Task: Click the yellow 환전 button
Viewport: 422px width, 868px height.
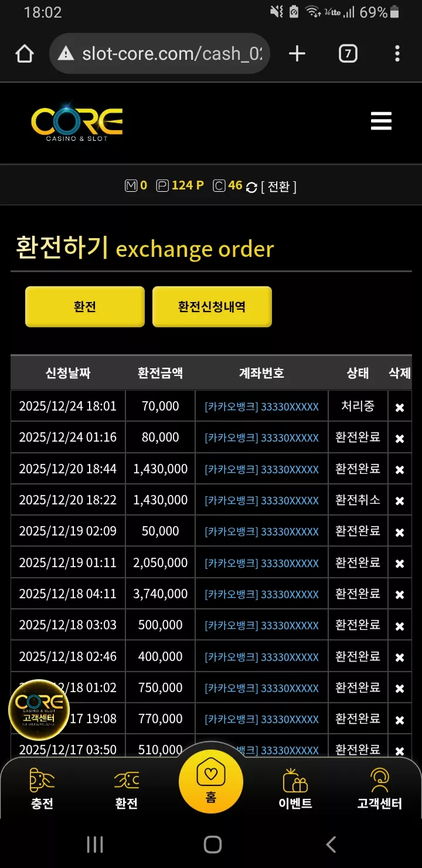Action: tap(85, 307)
